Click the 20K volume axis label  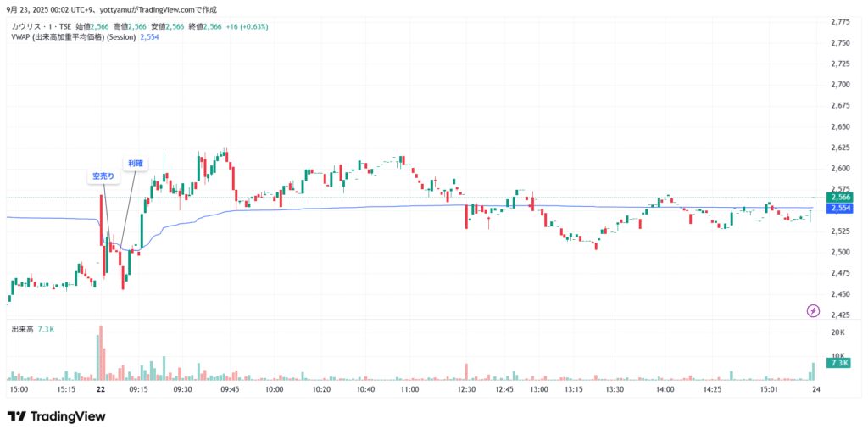tap(838, 332)
